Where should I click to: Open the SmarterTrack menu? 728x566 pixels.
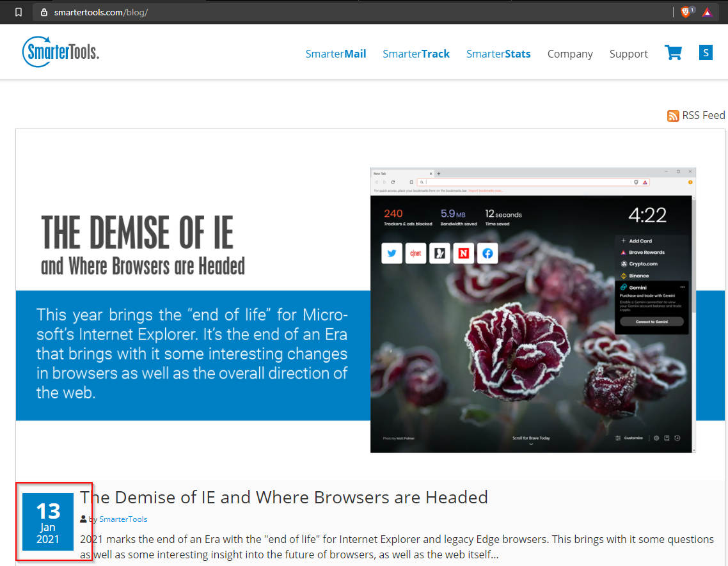[x=416, y=54]
